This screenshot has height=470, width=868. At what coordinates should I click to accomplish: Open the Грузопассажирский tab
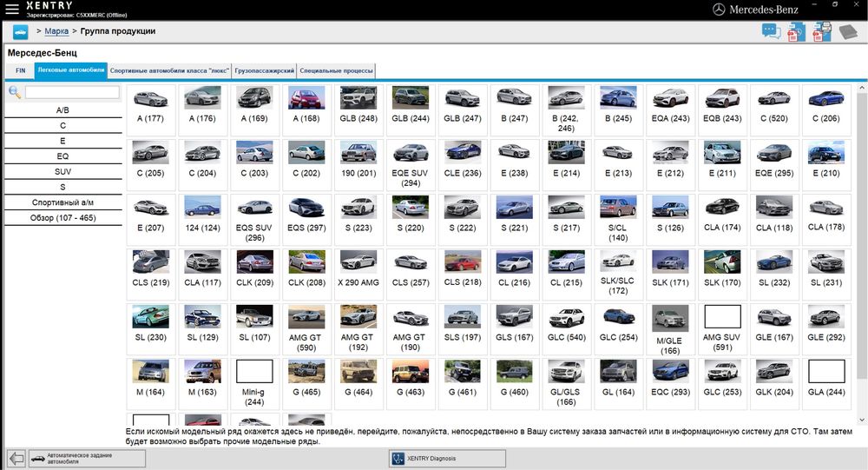click(x=264, y=70)
